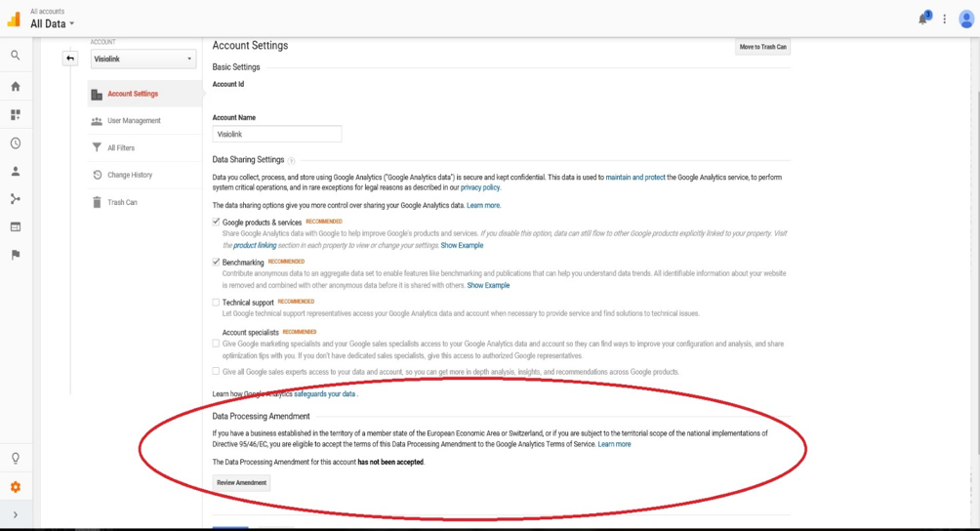Enable all Google sales experts access checkbox
This screenshot has width=980, height=531.
tap(216, 371)
